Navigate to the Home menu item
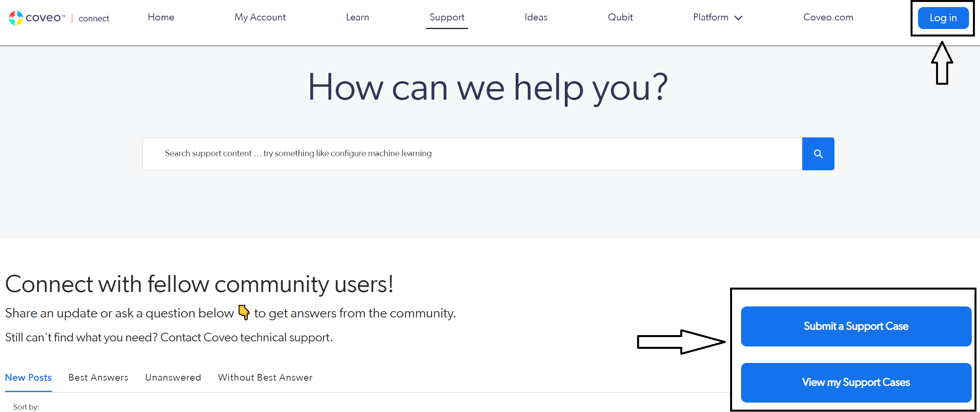980x412 pixels. tap(160, 17)
